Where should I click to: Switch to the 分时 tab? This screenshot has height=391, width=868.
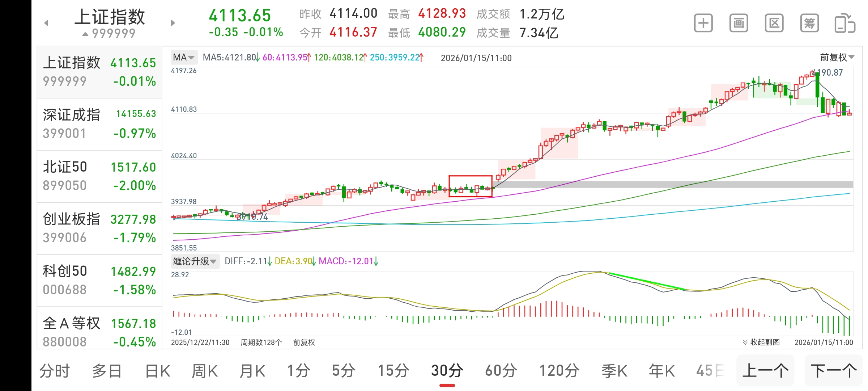(54, 371)
